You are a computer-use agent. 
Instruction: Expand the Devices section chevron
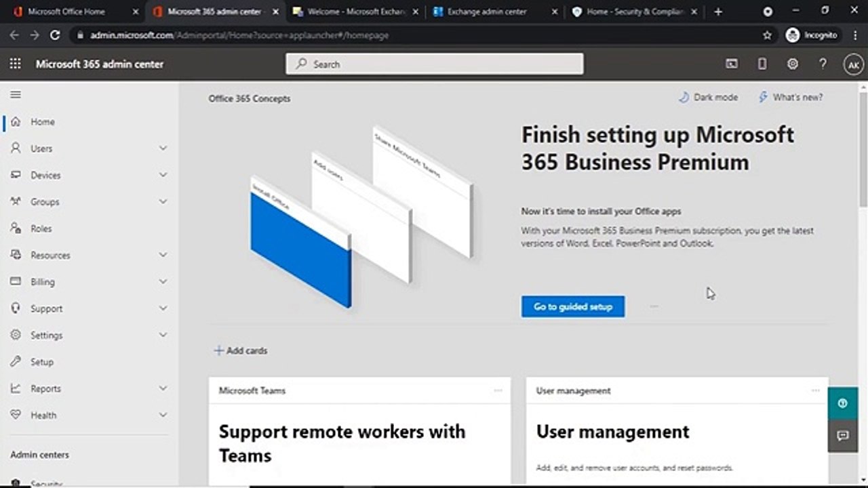(x=163, y=175)
